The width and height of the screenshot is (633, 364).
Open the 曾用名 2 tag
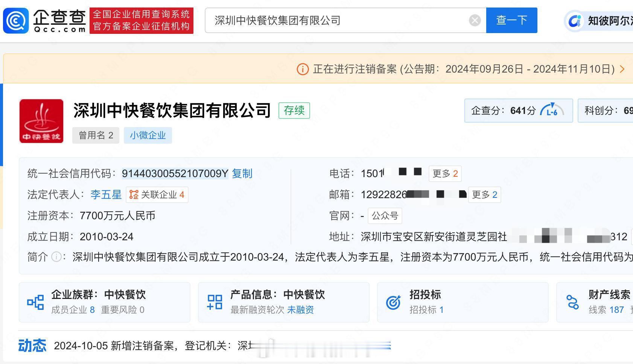tap(96, 135)
